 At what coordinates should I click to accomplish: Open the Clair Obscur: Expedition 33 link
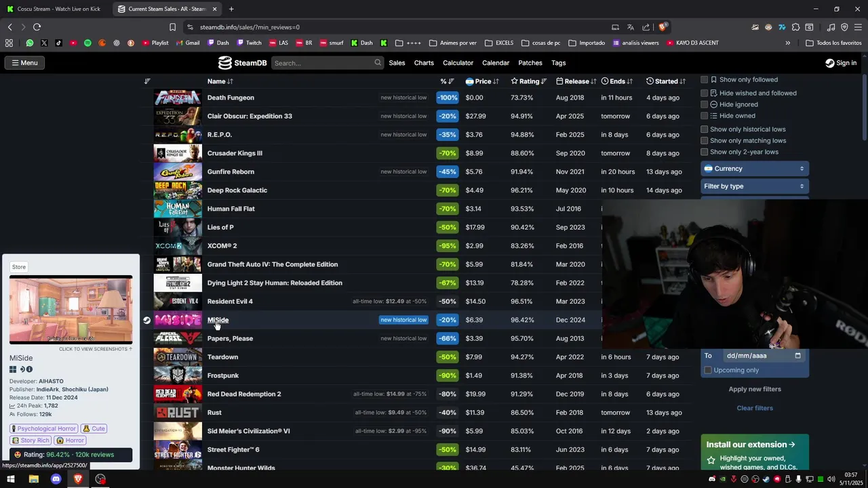click(x=250, y=116)
